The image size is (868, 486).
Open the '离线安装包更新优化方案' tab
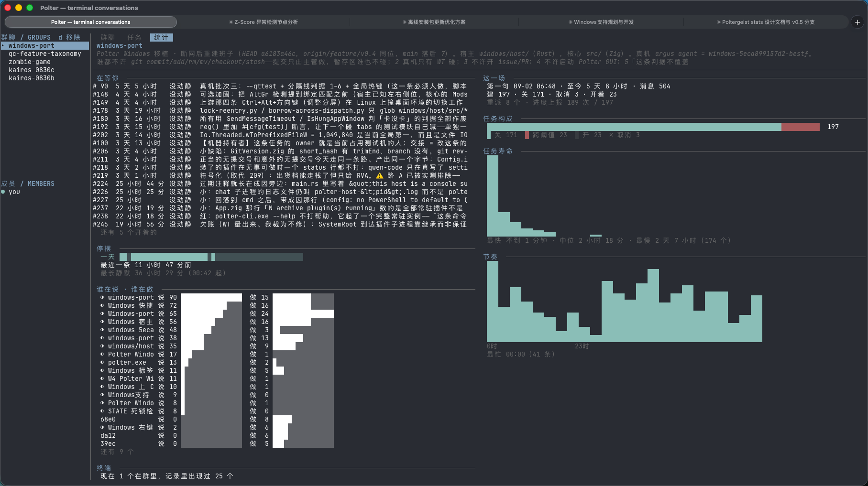434,22
